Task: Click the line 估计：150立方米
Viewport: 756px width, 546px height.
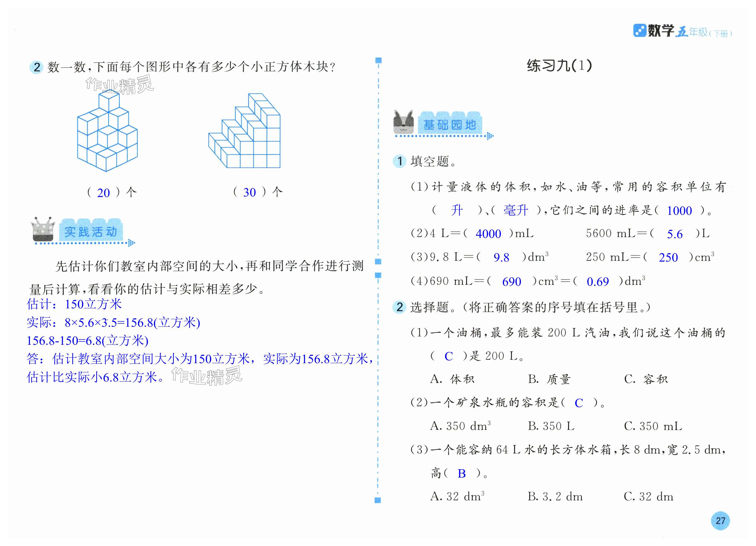Action: [x=74, y=304]
